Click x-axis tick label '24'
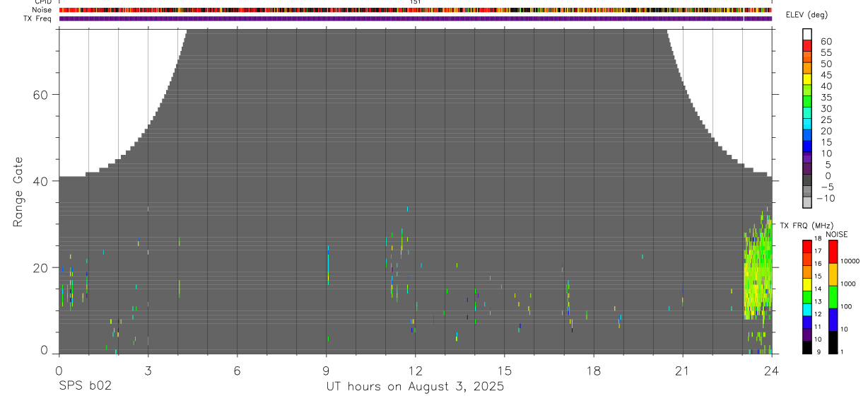Image resolution: width=868 pixels, height=401 pixels. (x=772, y=371)
